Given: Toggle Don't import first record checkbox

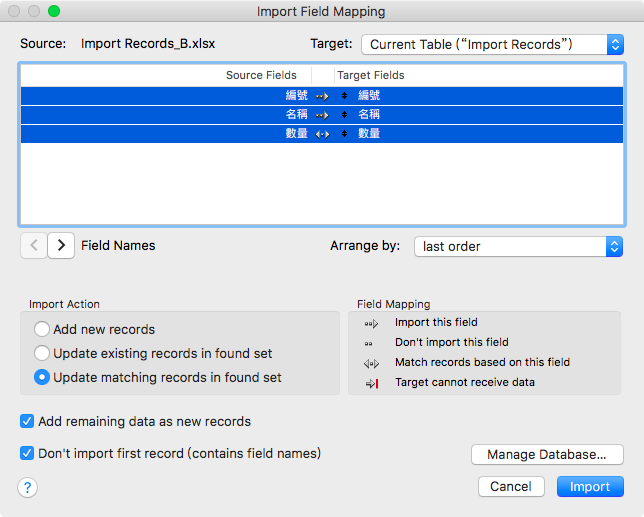Looking at the screenshot, I should 27,453.
